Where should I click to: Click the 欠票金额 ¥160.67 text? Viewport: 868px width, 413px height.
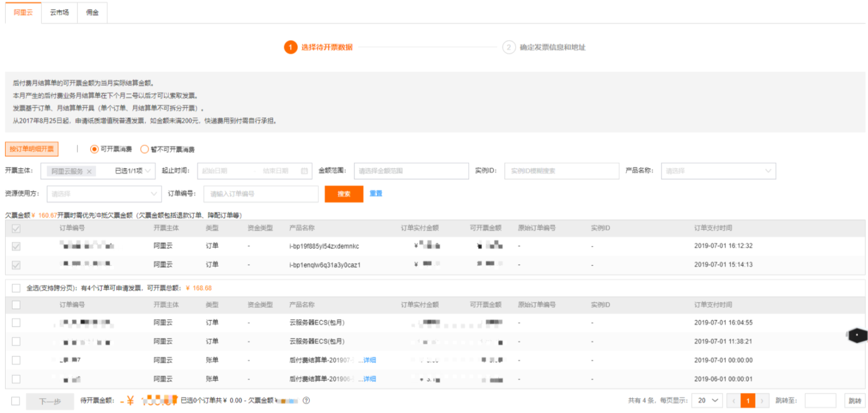point(31,216)
